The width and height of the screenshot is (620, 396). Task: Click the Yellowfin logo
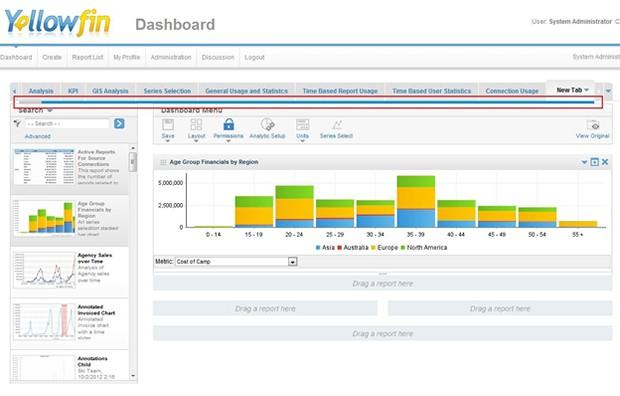(x=57, y=23)
